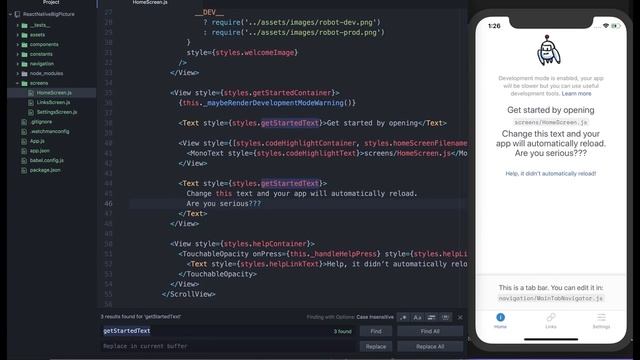The image size is (640, 360).
Task: Focus the getStartedText search field
Action: (x=227, y=331)
